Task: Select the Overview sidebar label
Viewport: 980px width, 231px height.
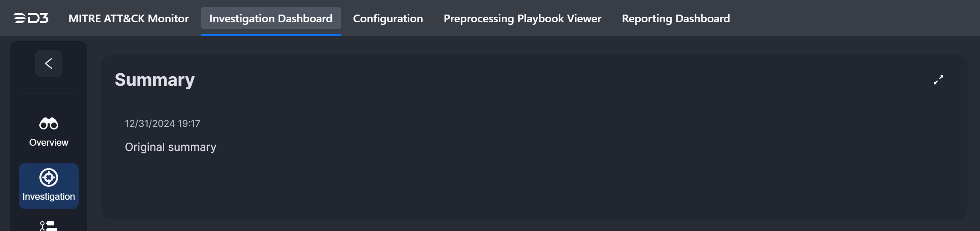Action: pos(49,142)
